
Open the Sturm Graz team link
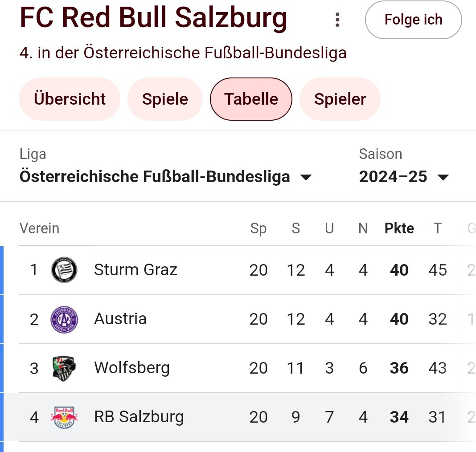click(x=135, y=269)
